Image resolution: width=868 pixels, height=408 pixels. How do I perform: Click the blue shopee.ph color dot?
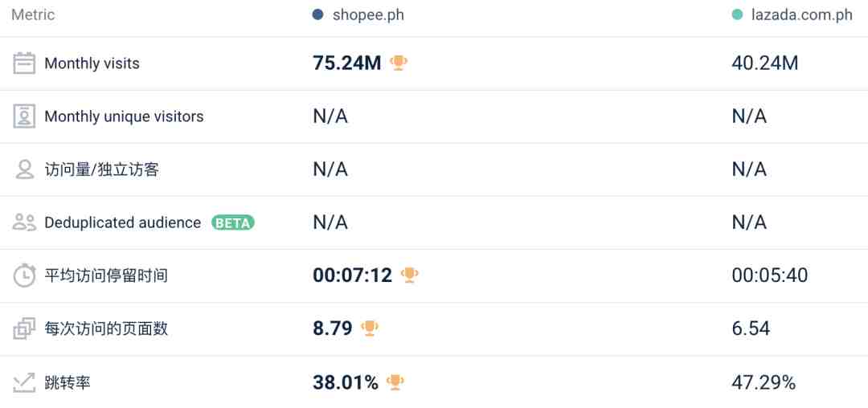[317, 15]
